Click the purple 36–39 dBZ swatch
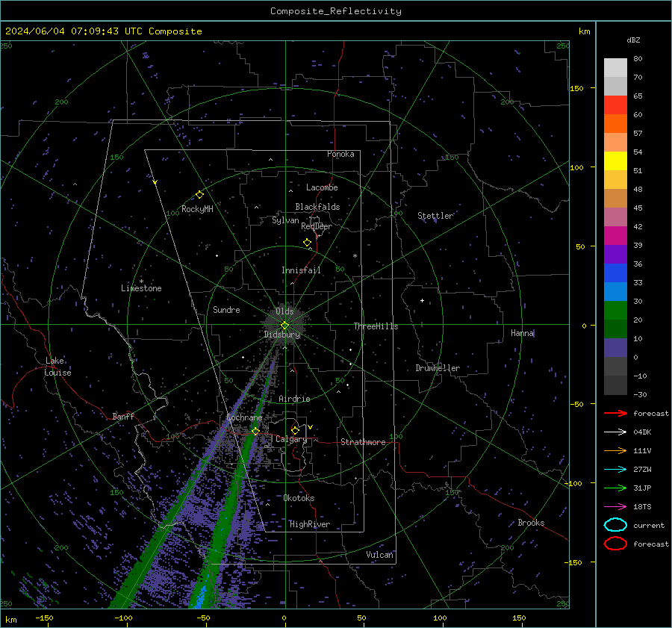 [x=615, y=255]
